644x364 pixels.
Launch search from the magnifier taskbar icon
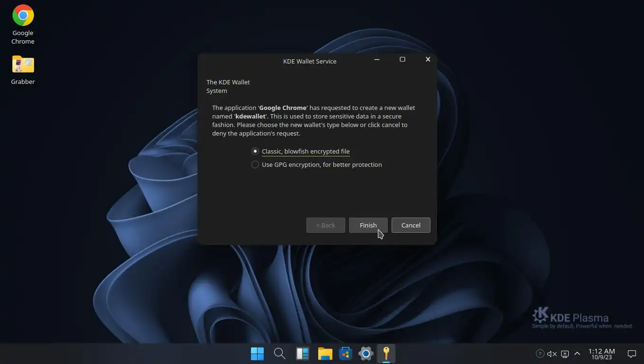(279, 354)
